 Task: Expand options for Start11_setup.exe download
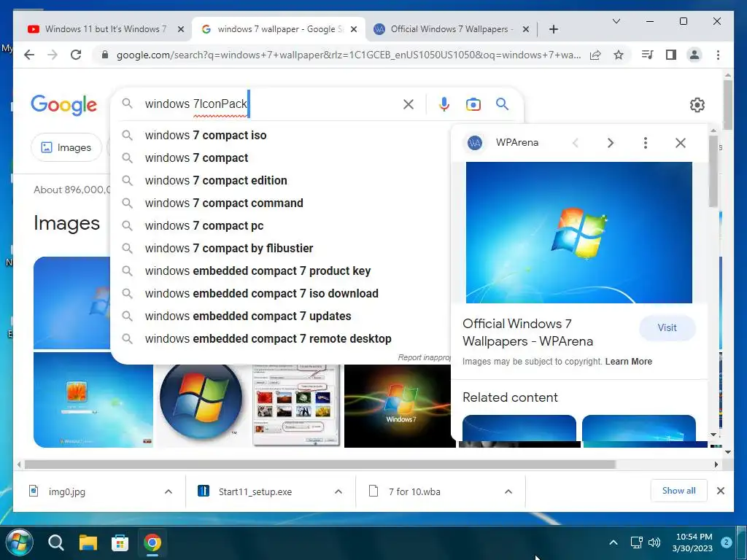point(338,491)
